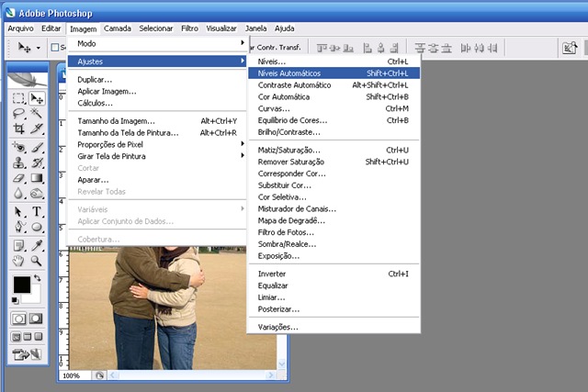
Task: Select the Lasso tool
Action: (18, 113)
